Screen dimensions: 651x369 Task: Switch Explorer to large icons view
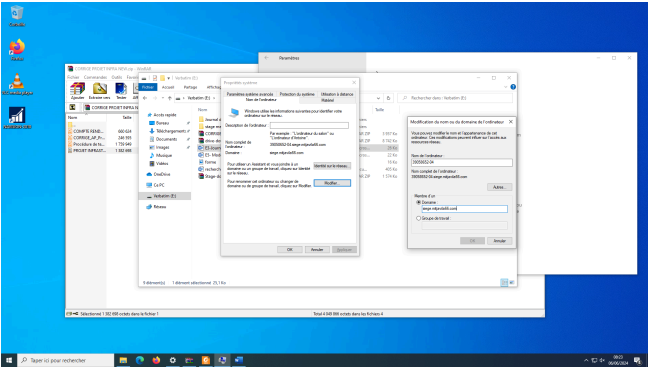coord(512,282)
